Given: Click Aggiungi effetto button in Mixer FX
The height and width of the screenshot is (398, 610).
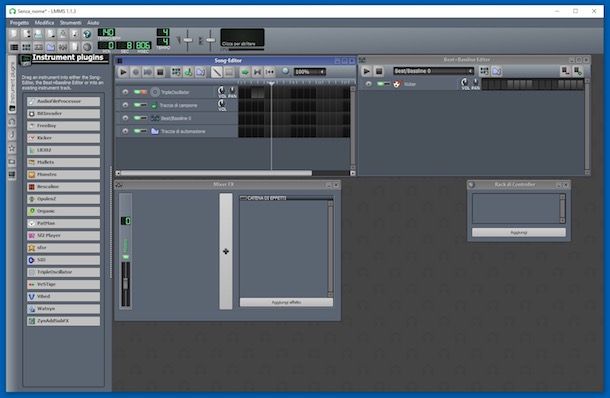Looking at the screenshot, I should tap(286, 302).
